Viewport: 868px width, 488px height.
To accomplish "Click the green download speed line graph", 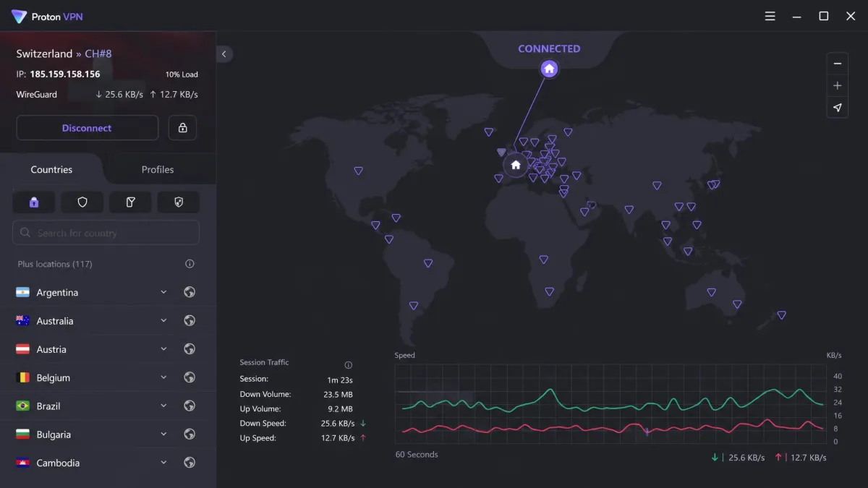I will click(x=613, y=401).
